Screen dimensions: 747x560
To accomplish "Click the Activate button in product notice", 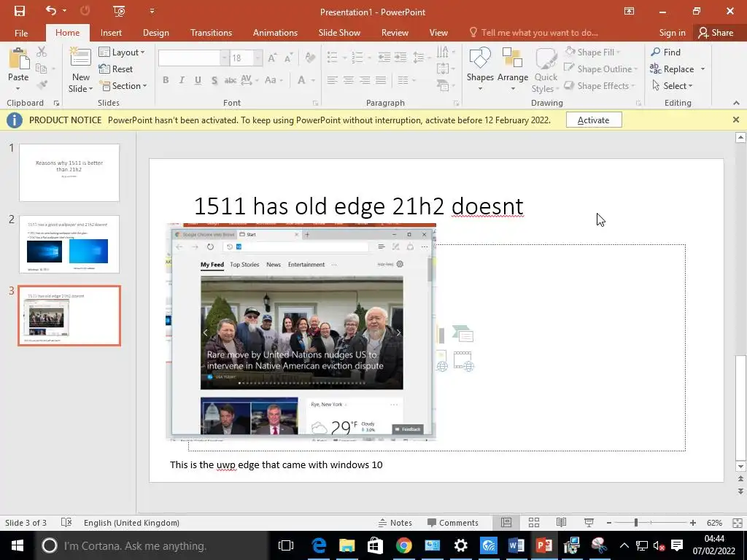I will tap(594, 120).
